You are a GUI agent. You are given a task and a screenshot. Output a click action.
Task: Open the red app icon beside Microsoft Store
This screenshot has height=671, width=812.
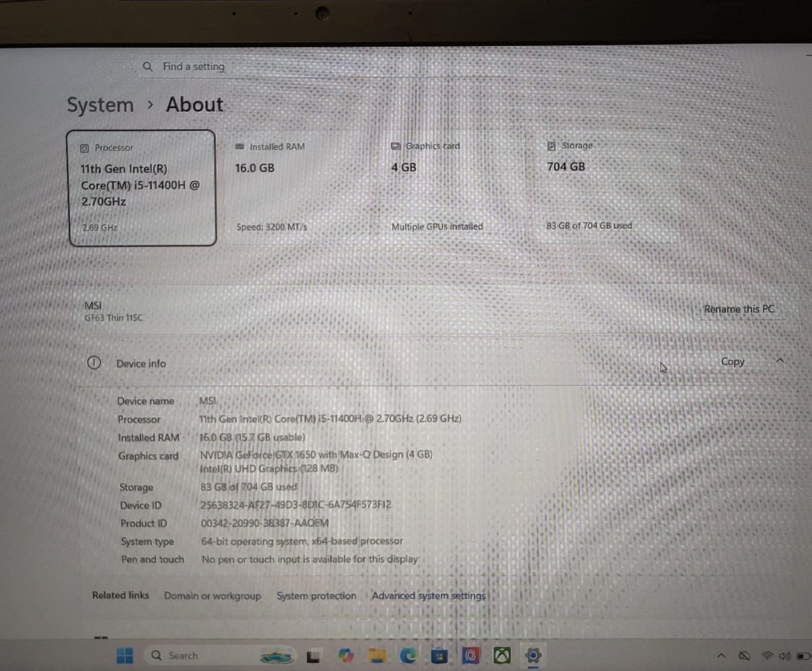tap(471, 656)
